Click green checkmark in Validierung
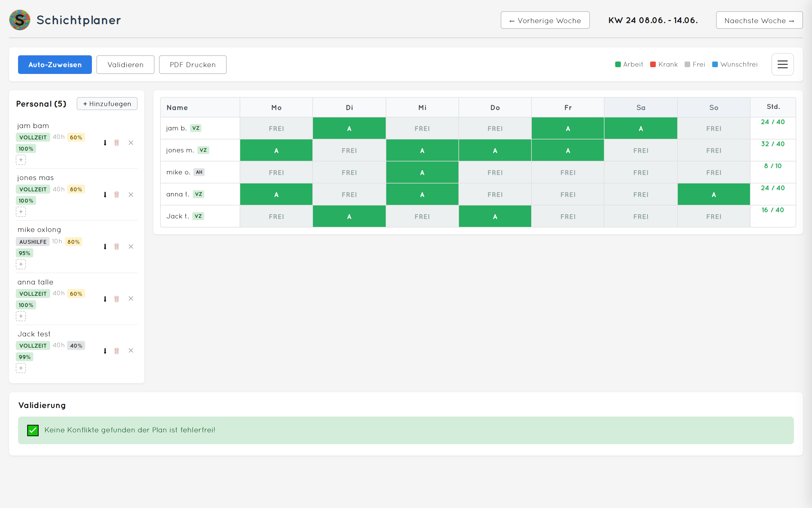The width and height of the screenshot is (812, 508). [x=33, y=430]
